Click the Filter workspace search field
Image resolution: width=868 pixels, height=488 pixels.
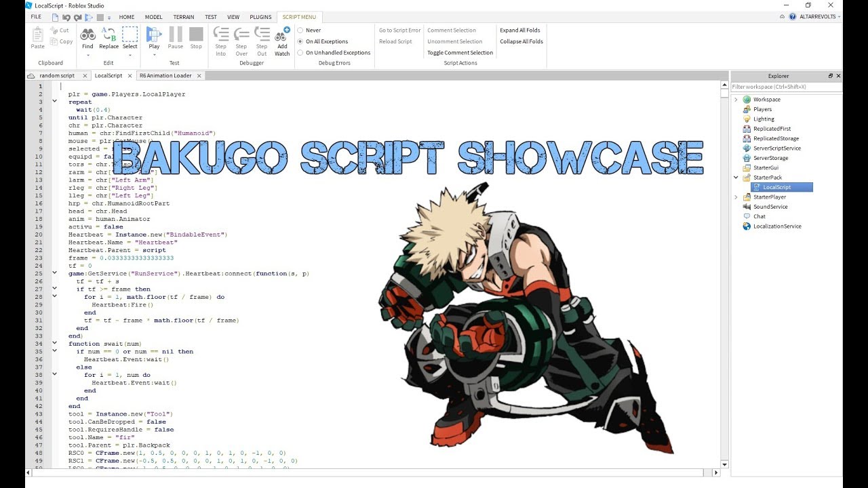click(786, 87)
